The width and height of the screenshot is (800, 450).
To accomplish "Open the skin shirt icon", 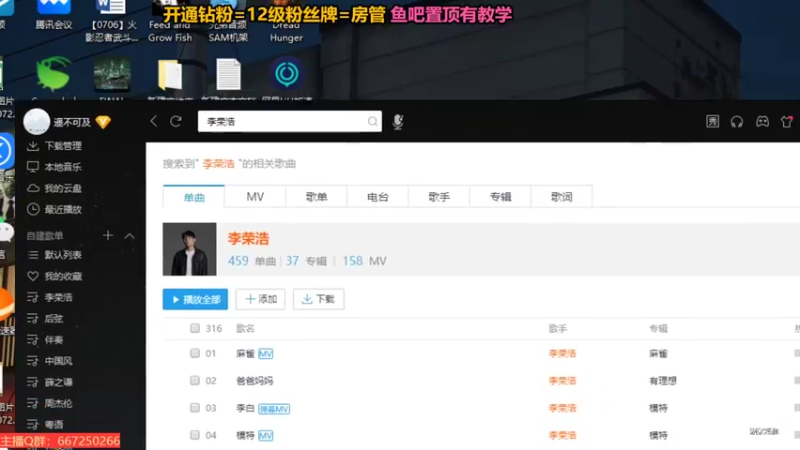I will point(786,121).
